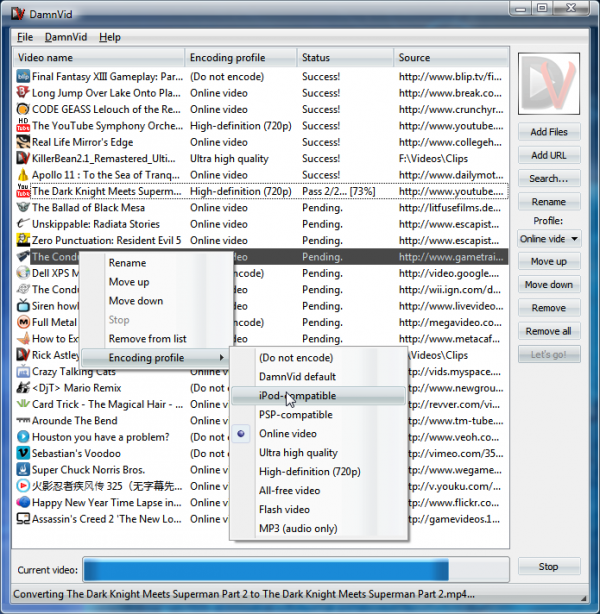Expand the Encoding profile submenu

pos(152,358)
